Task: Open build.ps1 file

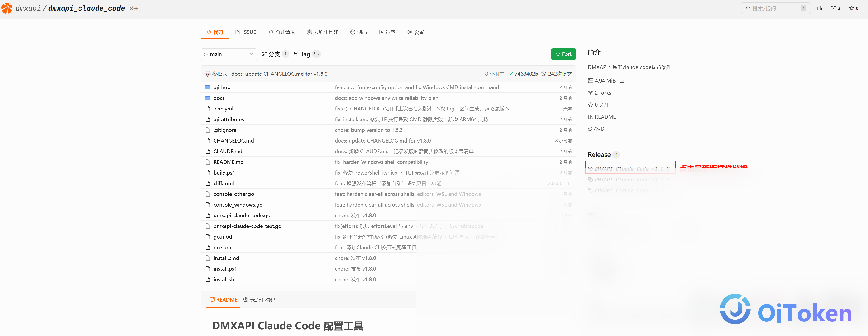Action: 224,173
